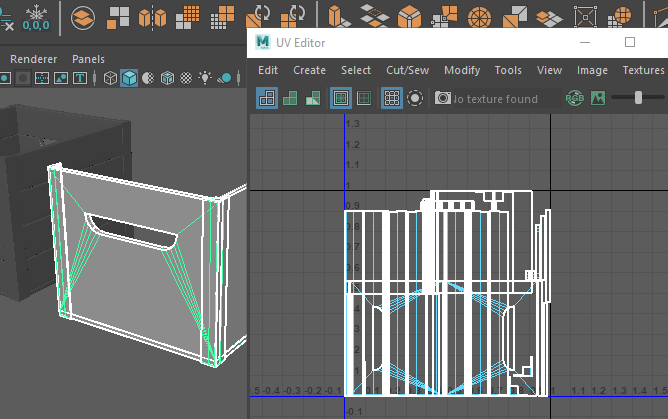Open the Textures menu in UV Editor
668x419 pixels.
click(x=643, y=70)
